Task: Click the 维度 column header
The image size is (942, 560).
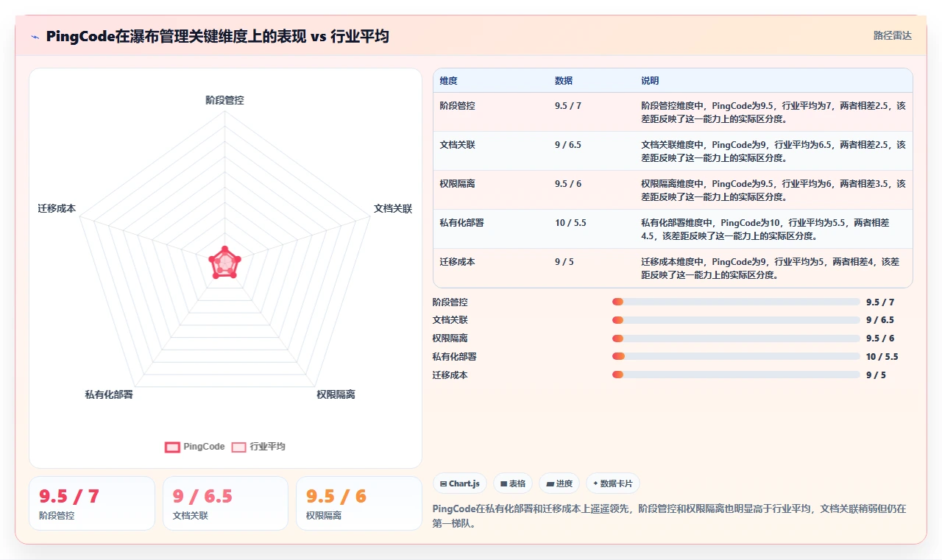Action: [x=448, y=81]
